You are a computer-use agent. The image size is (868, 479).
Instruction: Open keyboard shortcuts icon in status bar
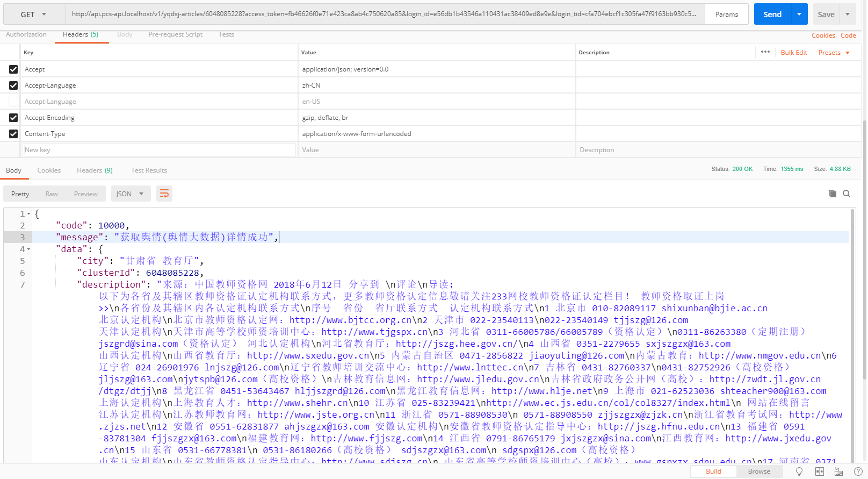click(838, 471)
